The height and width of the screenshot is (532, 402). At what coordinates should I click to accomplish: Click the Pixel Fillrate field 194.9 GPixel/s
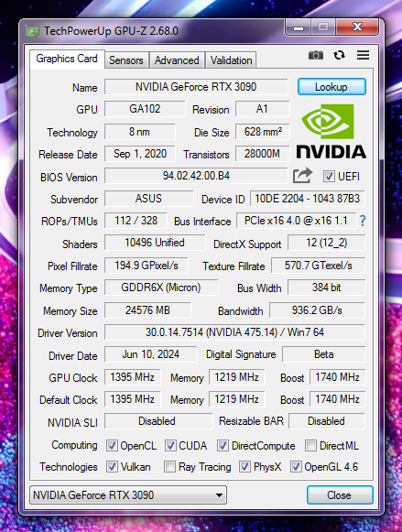147,266
